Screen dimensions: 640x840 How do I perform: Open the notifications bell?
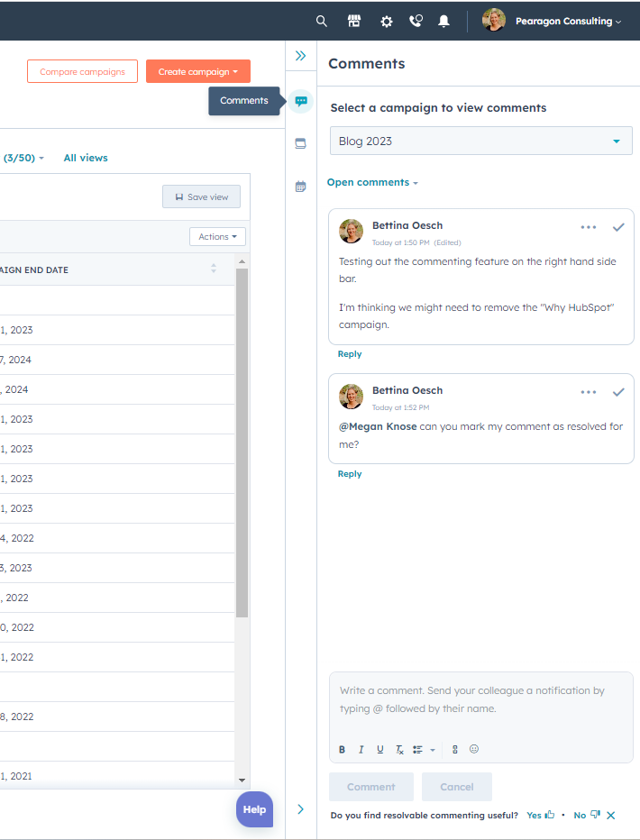point(443,21)
